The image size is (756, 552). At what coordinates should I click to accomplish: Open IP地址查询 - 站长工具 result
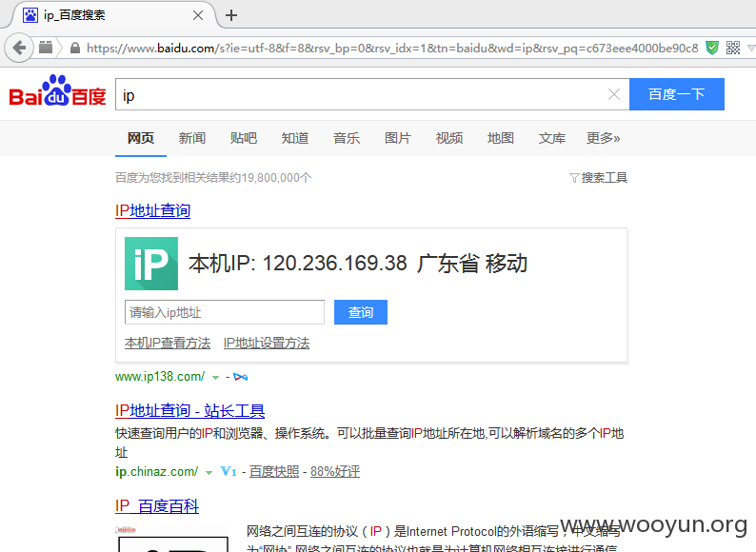coord(190,411)
